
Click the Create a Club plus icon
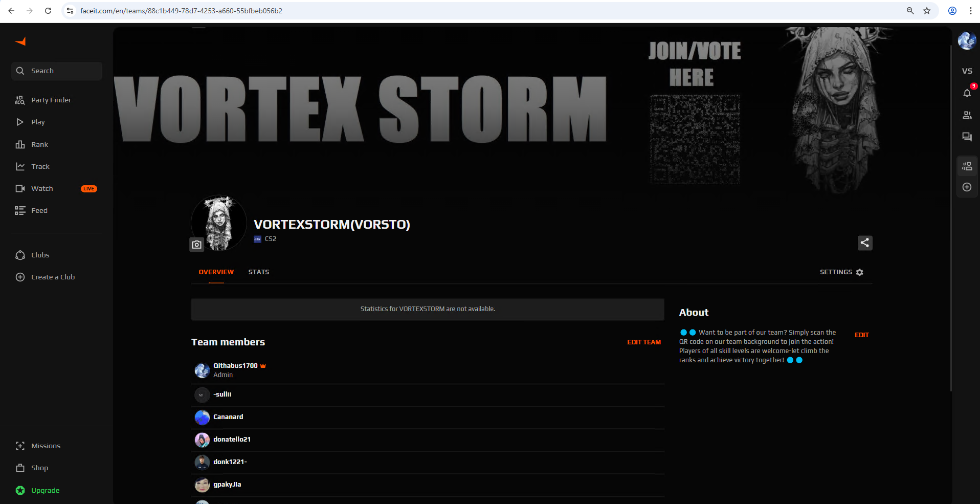tap(20, 277)
